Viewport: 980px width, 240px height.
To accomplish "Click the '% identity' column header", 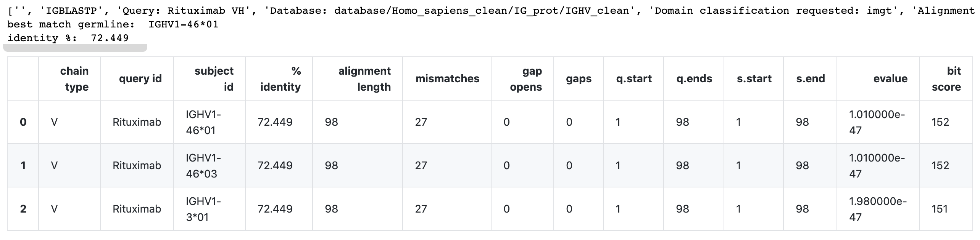I will [280, 79].
